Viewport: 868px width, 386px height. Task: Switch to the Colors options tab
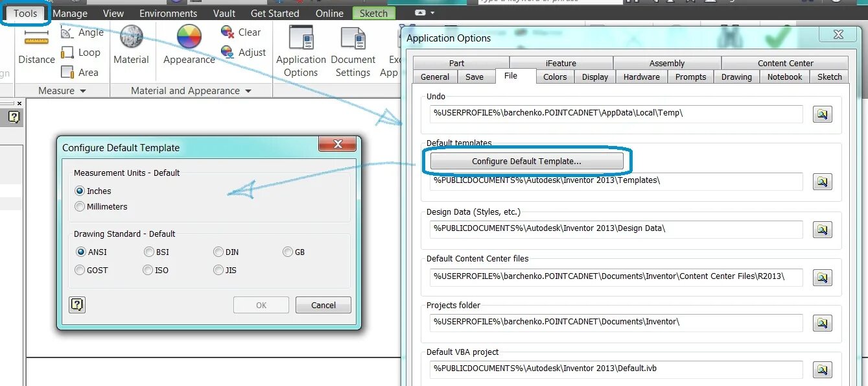point(555,77)
